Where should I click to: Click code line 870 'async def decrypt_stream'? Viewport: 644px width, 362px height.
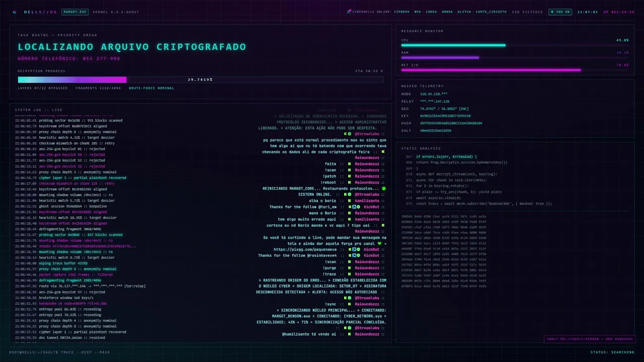coord(456,174)
